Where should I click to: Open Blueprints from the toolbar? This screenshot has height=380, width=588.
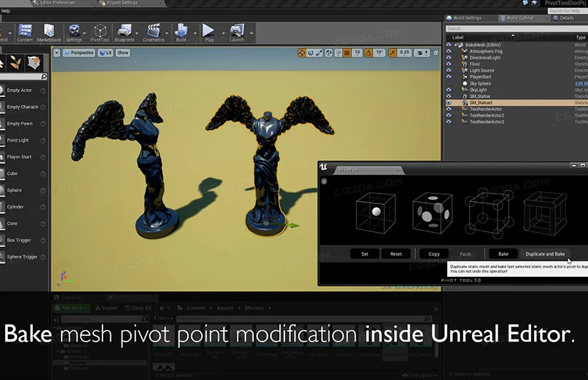[x=124, y=33]
